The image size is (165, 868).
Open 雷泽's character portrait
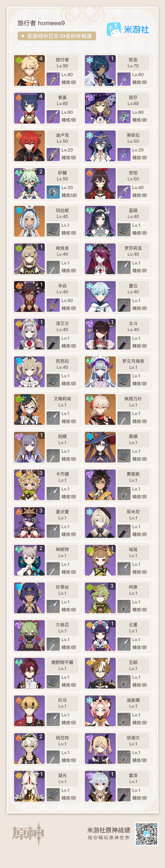pyautogui.click(x=100, y=786)
